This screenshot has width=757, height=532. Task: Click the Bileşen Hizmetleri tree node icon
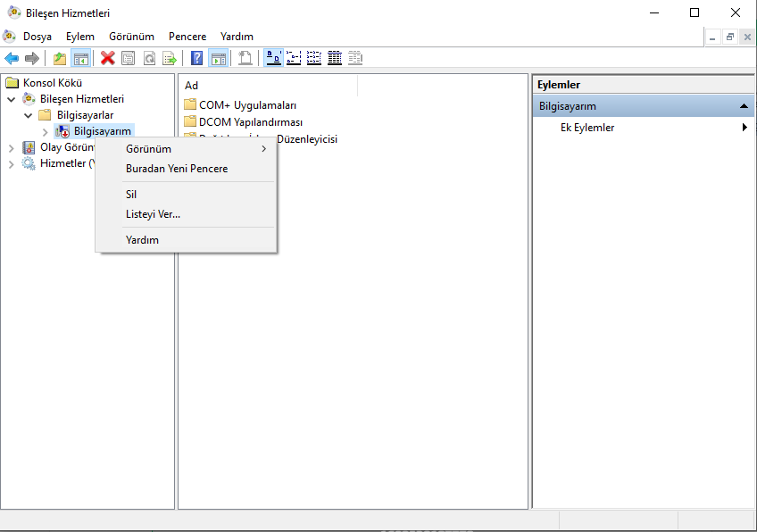click(29, 99)
